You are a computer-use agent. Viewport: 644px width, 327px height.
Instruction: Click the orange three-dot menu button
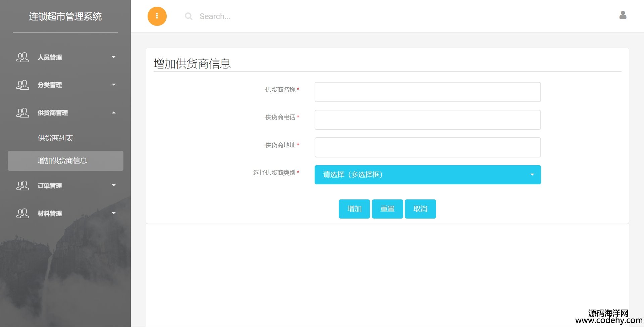[157, 16]
